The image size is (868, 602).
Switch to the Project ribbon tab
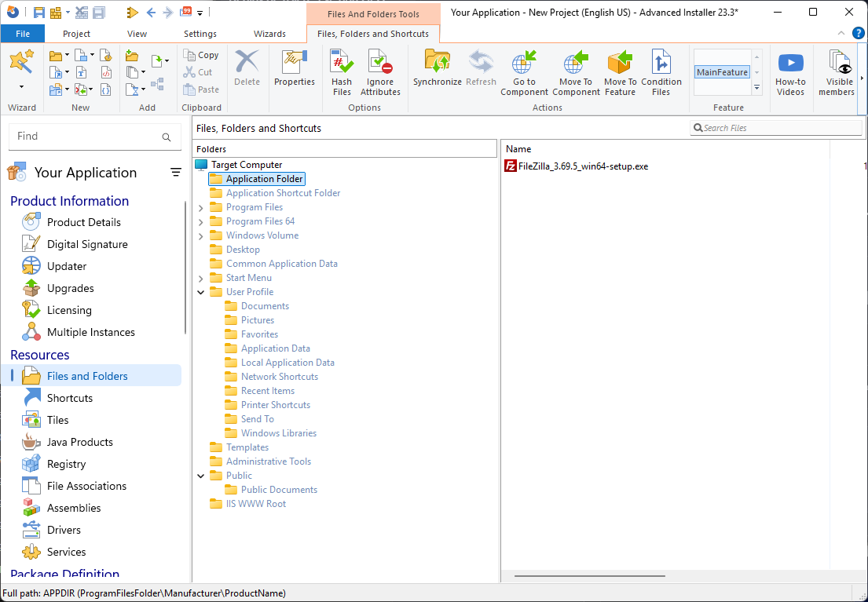(75, 34)
